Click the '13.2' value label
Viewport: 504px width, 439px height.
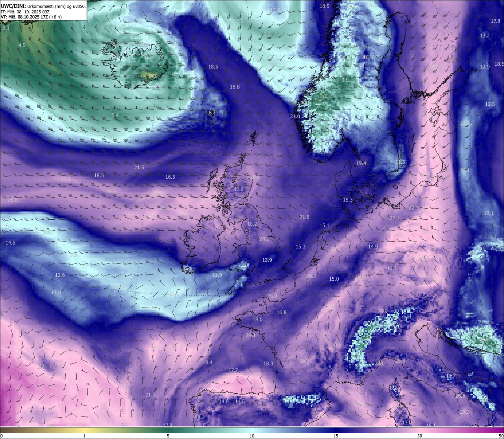(x=485, y=35)
